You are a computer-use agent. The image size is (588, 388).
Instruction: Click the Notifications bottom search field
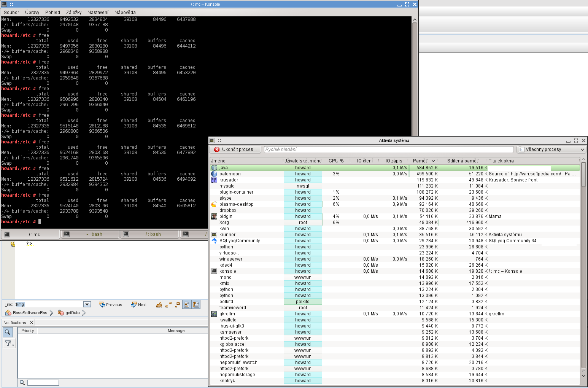pyautogui.click(x=43, y=383)
